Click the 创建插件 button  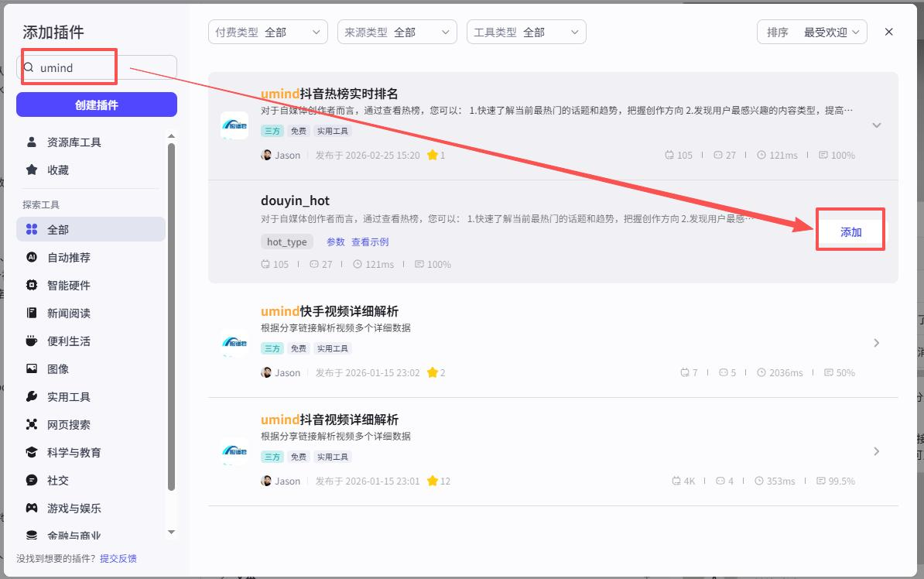click(x=97, y=105)
